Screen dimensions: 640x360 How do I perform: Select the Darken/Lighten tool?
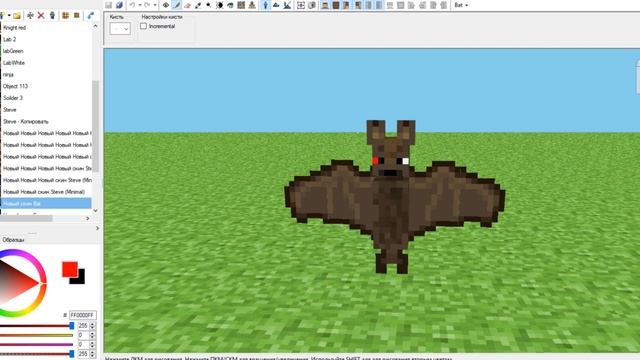[x=220, y=5]
